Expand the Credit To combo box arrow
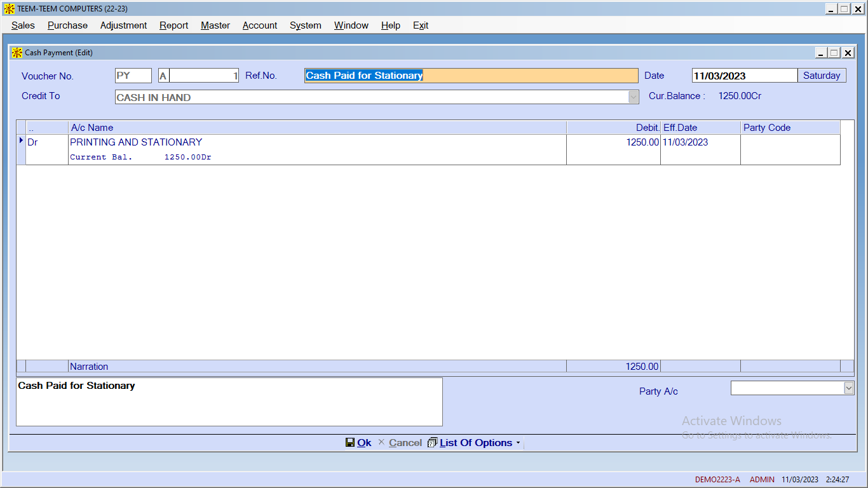The width and height of the screenshot is (868, 488). point(633,97)
